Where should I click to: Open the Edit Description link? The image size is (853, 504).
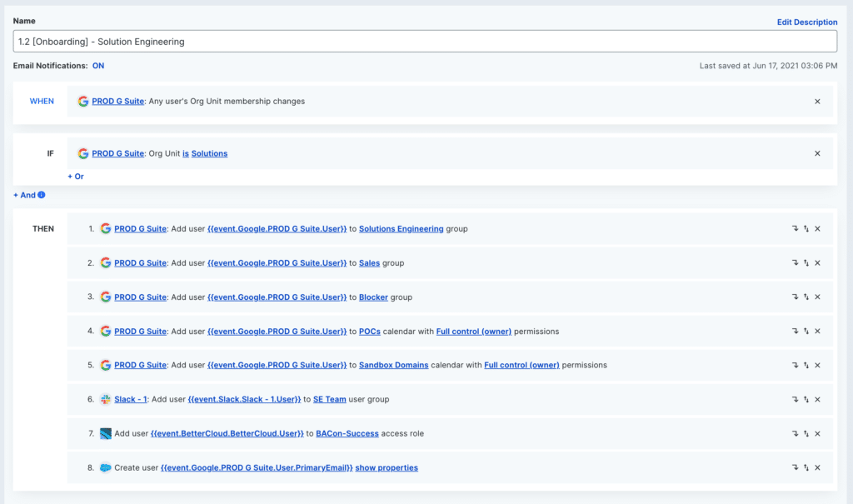(806, 22)
